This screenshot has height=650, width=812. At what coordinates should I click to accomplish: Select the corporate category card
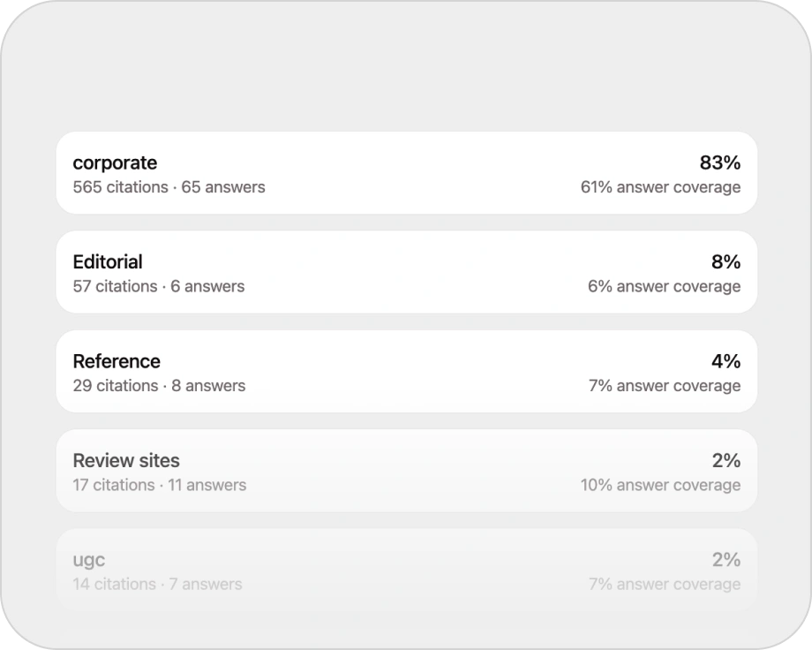406,173
